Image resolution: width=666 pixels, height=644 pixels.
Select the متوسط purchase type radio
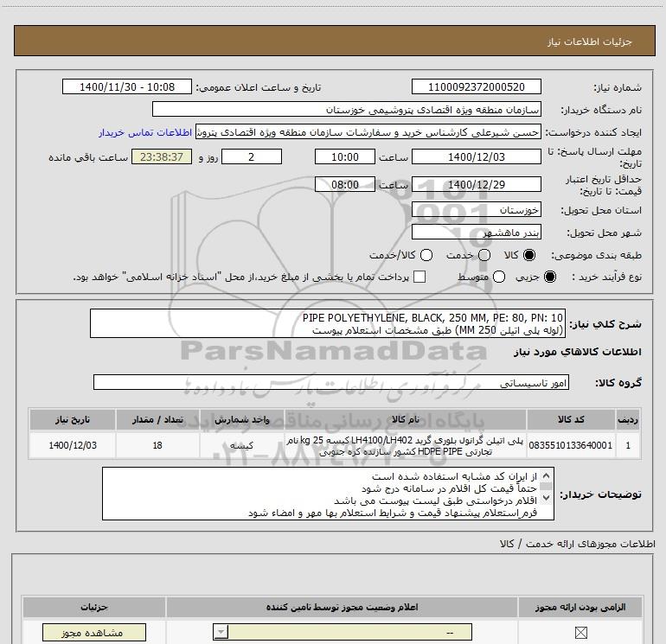pyautogui.click(x=499, y=277)
